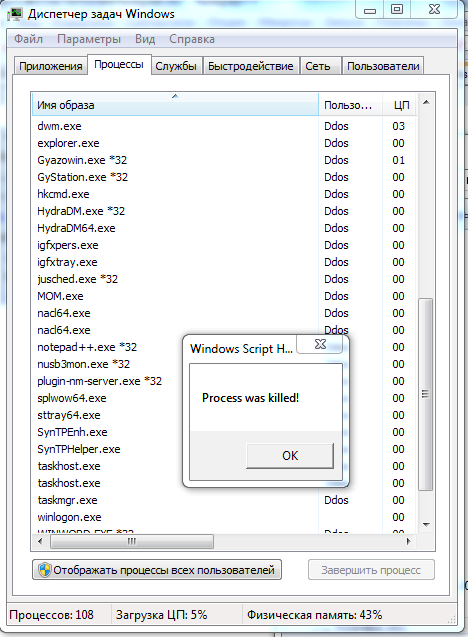Switch to the Приложения tab
The image size is (468, 637).
coord(51,66)
